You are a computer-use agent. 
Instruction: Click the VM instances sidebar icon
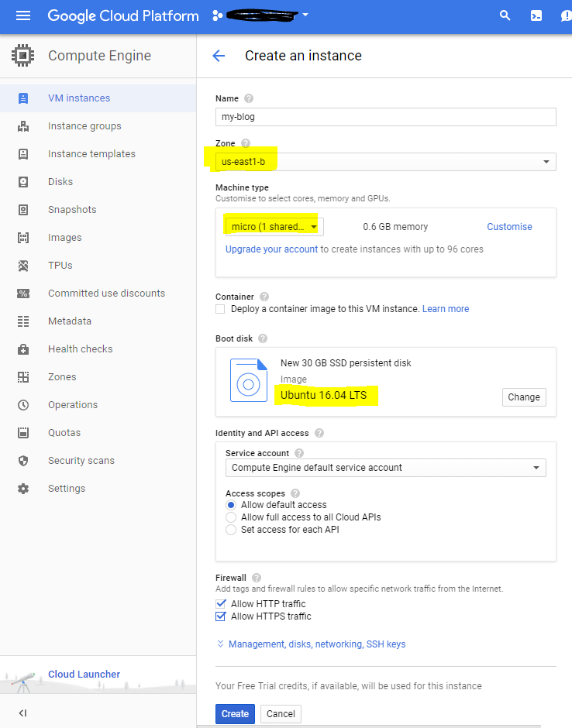[23, 98]
